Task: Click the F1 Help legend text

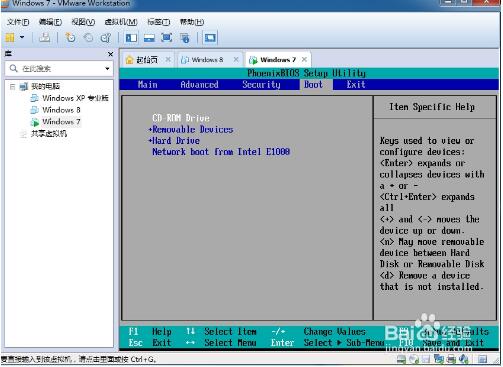Action: [150, 332]
